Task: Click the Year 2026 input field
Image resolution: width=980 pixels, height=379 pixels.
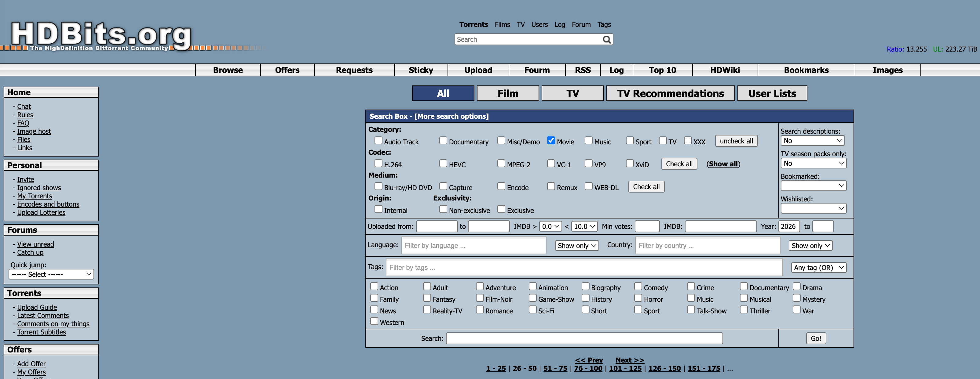Action: [x=789, y=226]
